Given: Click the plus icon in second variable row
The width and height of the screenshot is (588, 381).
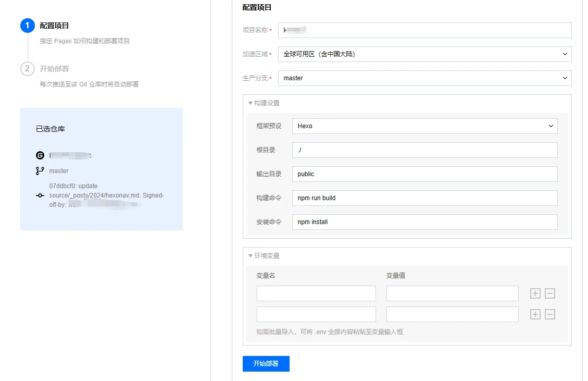Looking at the screenshot, I should pyautogui.click(x=535, y=314).
